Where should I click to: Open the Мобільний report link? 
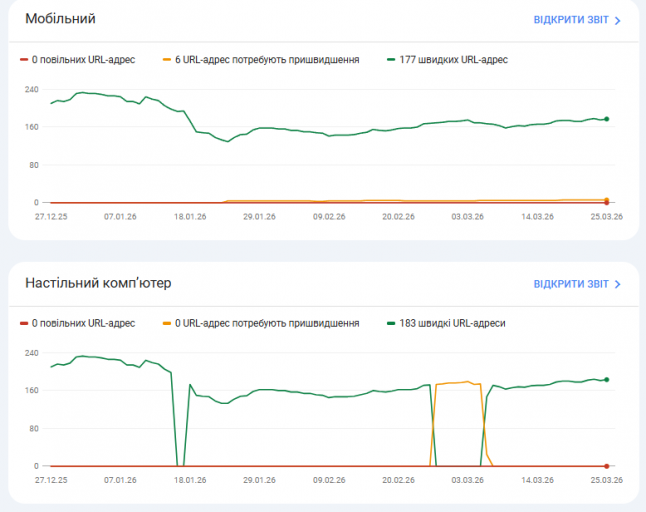click(x=571, y=20)
